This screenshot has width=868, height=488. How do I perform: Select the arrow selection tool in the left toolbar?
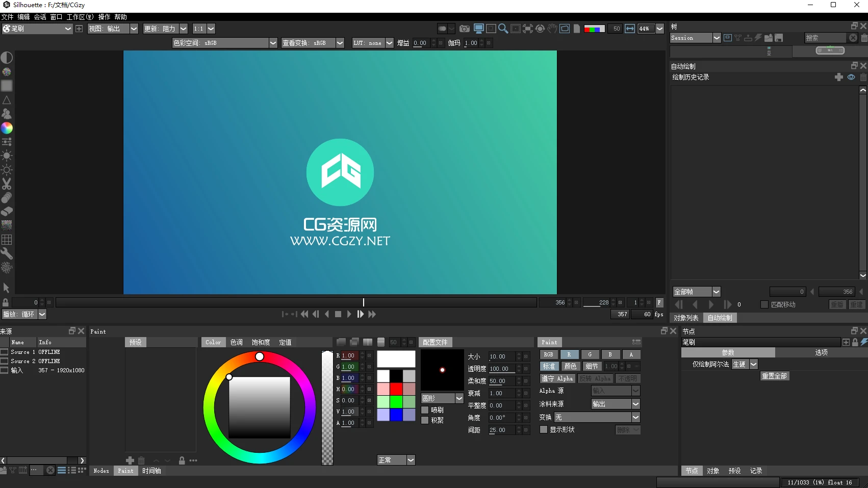(7, 288)
